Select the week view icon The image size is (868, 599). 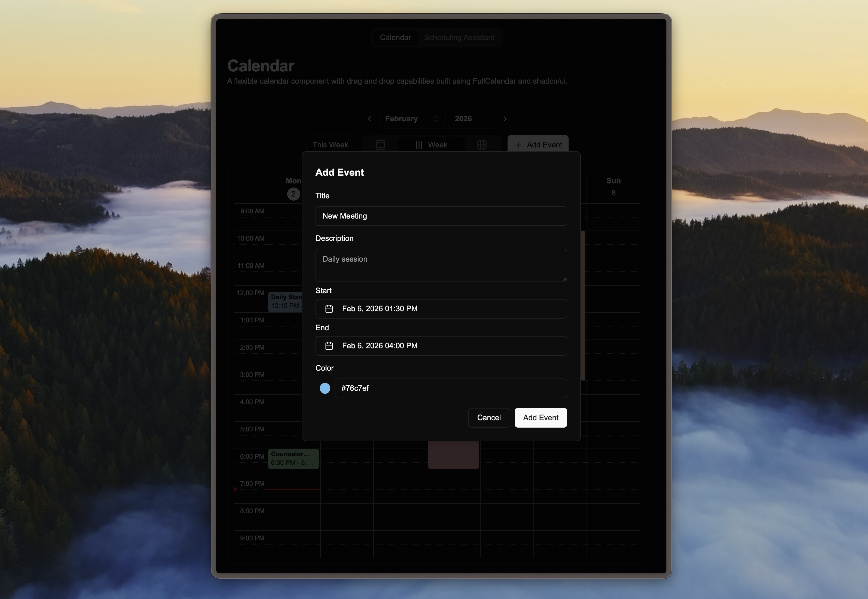(419, 144)
